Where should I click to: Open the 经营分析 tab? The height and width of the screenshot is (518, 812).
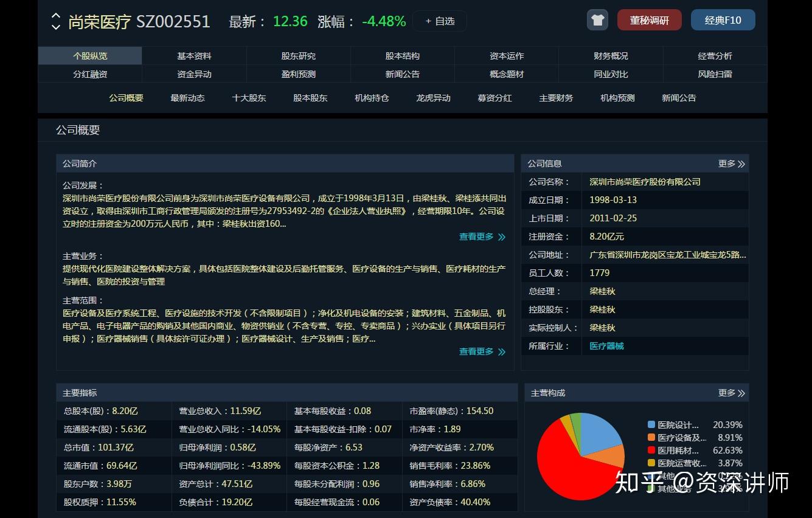(715, 56)
